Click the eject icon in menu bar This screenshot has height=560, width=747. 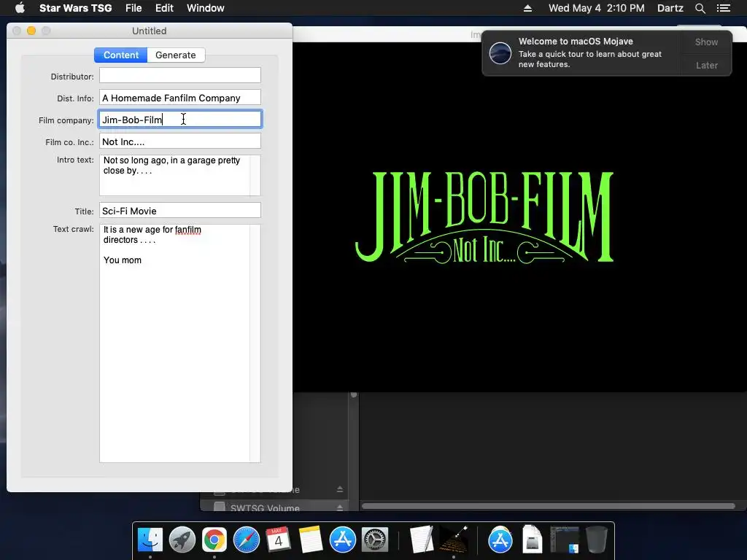527,8
